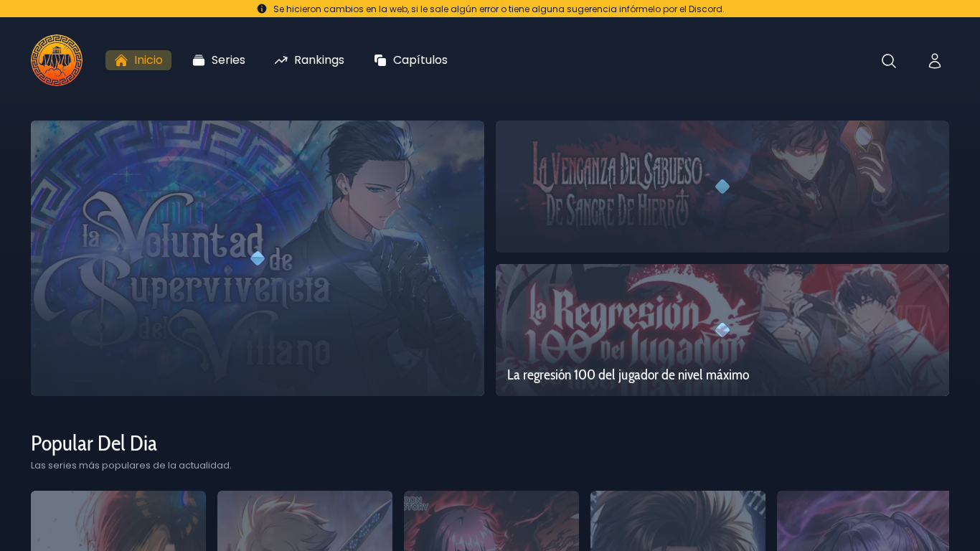The image size is (980, 551).
Task: Open the fourth popular cover with dark brown hair
Action: point(678,521)
